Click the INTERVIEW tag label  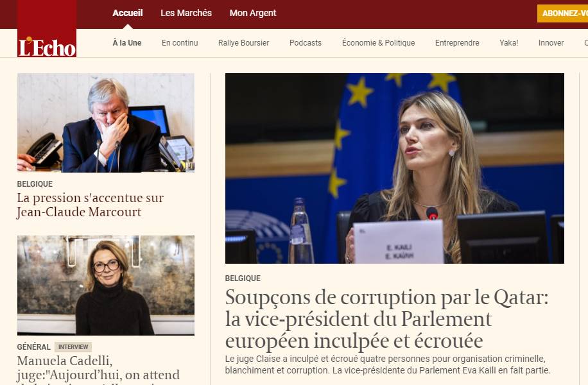(73, 346)
